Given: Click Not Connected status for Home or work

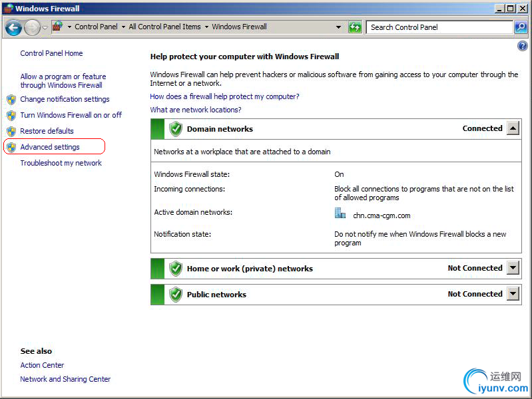Looking at the screenshot, I should (475, 268).
